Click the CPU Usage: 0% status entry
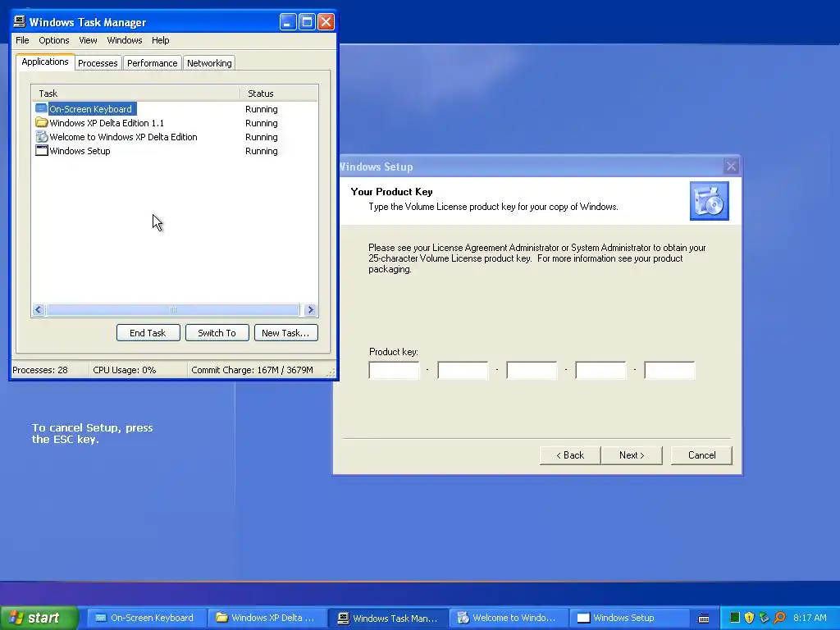 click(x=138, y=370)
